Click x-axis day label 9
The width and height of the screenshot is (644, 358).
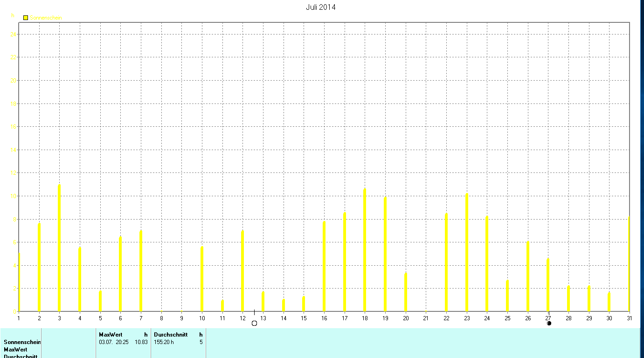181,318
